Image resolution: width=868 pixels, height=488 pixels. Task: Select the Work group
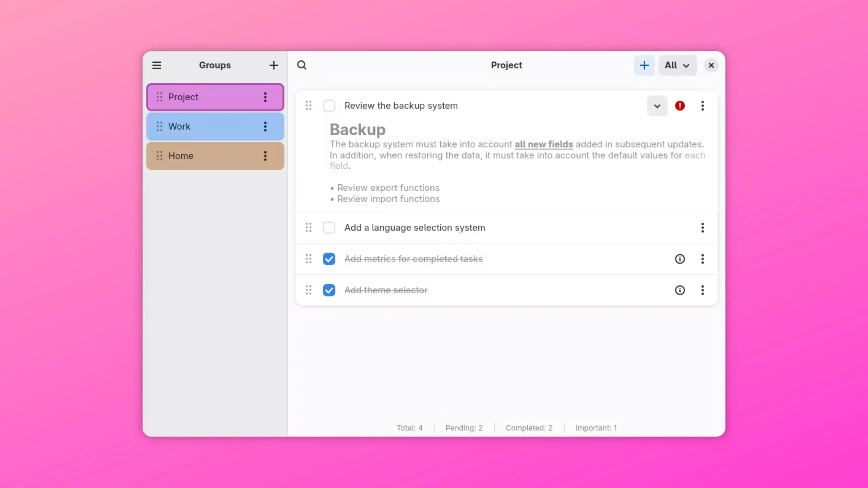[215, 126]
